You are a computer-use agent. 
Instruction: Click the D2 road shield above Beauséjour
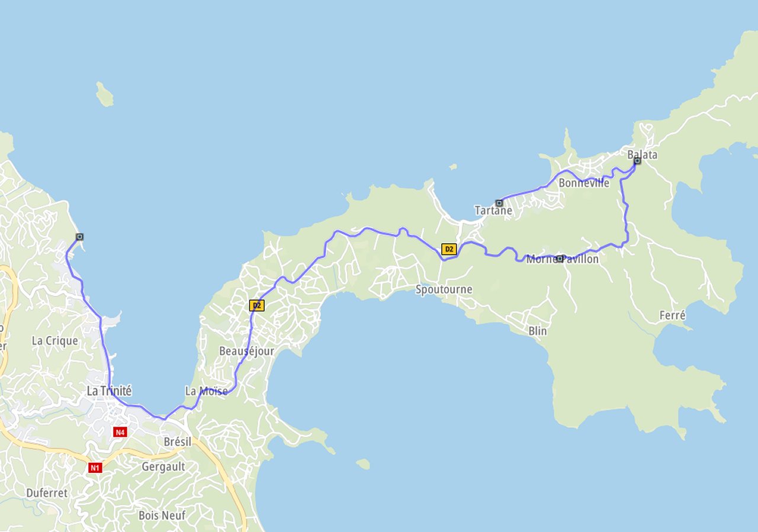tap(256, 305)
